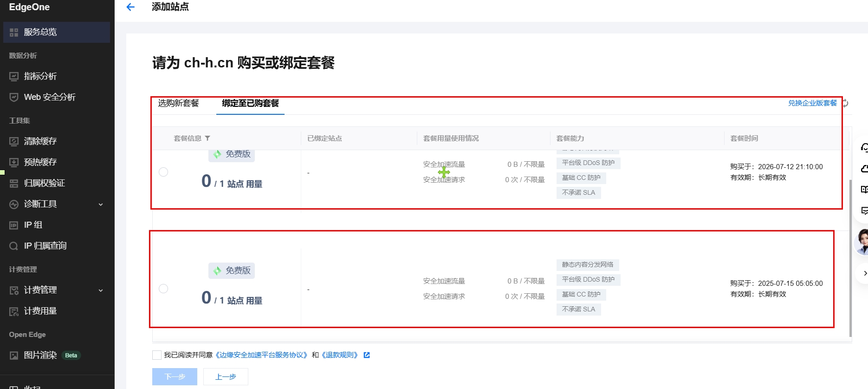Open 《边缘安全加速平台服务协议》 link
Viewport: 868px width, 389px height.
point(261,355)
